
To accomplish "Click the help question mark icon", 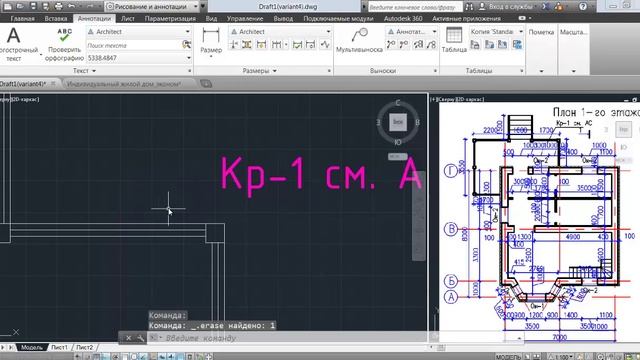I will (583, 7).
